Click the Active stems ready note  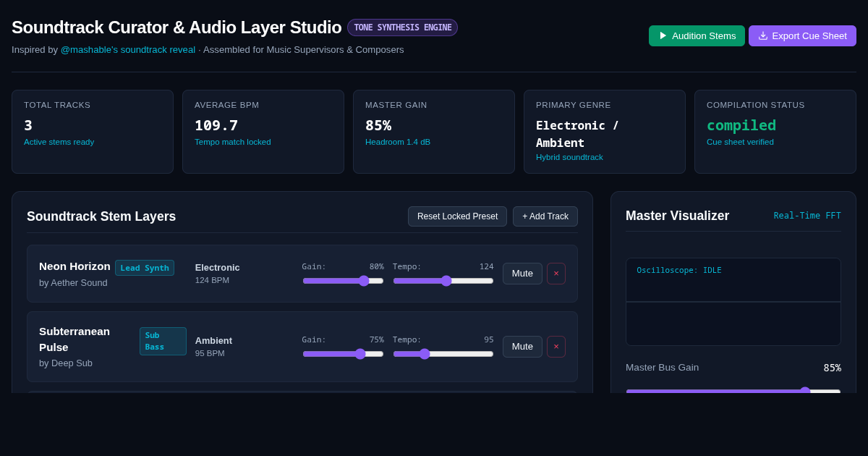pyautogui.click(x=59, y=142)
